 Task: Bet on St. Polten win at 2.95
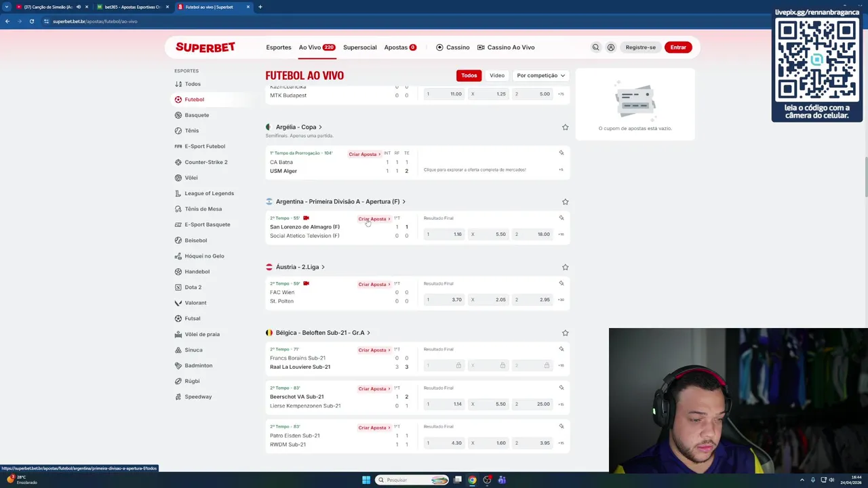[x=532, y=300]
